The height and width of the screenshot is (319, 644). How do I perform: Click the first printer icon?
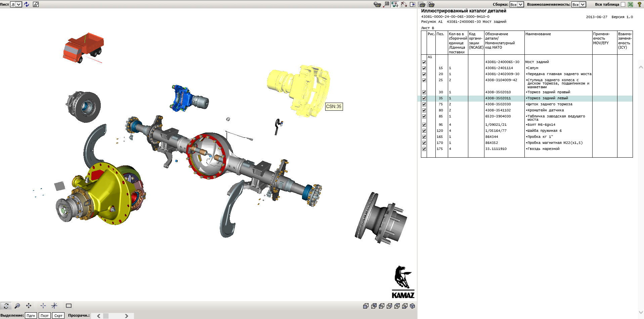point(422,4)
